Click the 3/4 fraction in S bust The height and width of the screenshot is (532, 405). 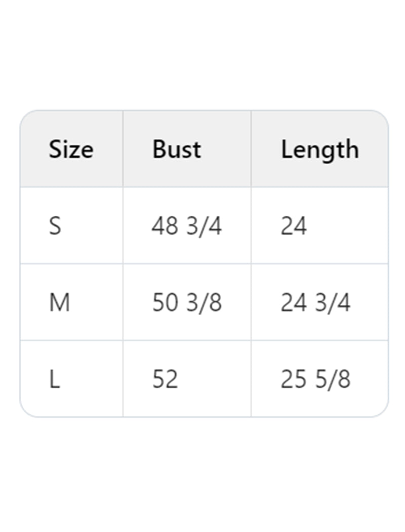click(x=204, y=226)
